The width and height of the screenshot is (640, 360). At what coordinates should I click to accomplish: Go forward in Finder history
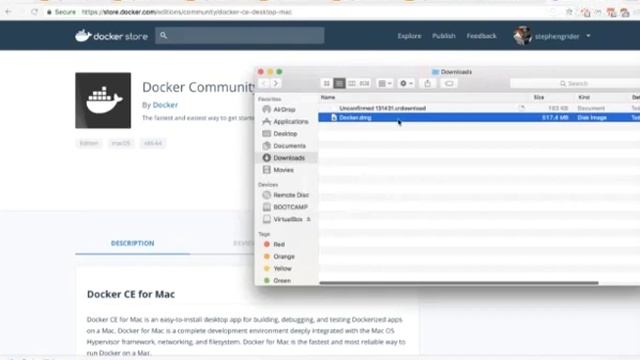point(276,84)
